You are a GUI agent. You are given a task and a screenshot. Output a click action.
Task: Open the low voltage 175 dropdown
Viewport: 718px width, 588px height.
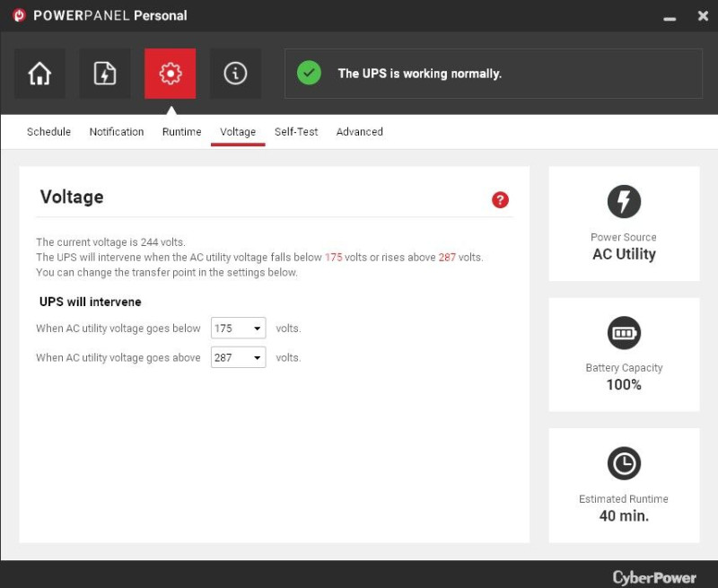(238, 328)
